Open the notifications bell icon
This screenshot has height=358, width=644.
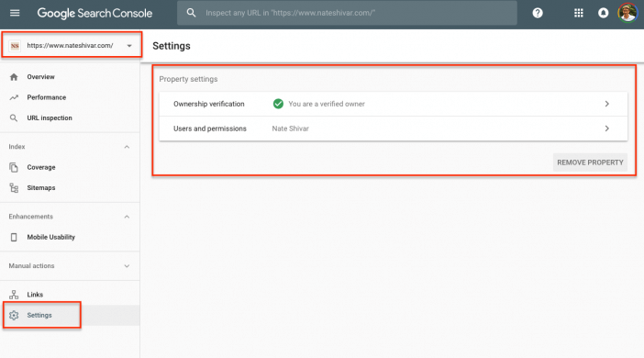pos(603,13)
